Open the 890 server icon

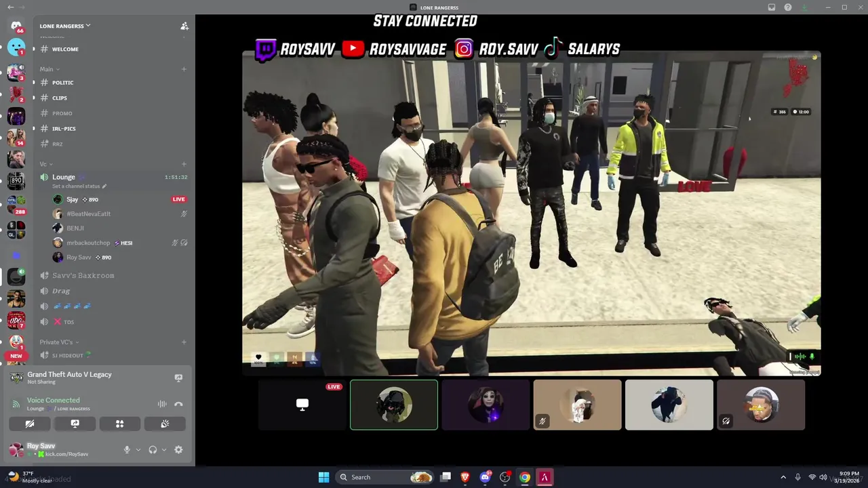16,180
